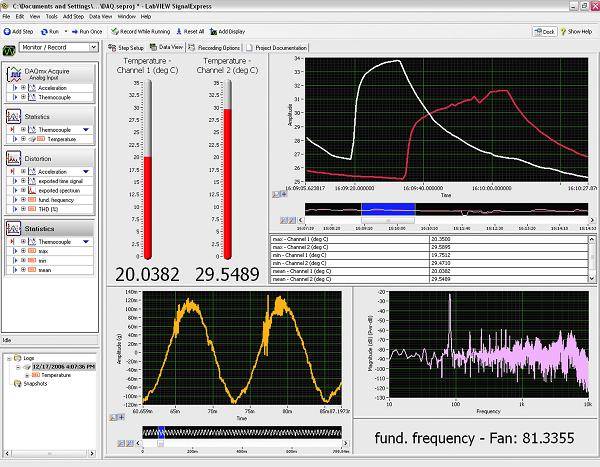Switch to the Step Setup tab
Viewport: 600px width, 467px height.
[x=127, y=47]
